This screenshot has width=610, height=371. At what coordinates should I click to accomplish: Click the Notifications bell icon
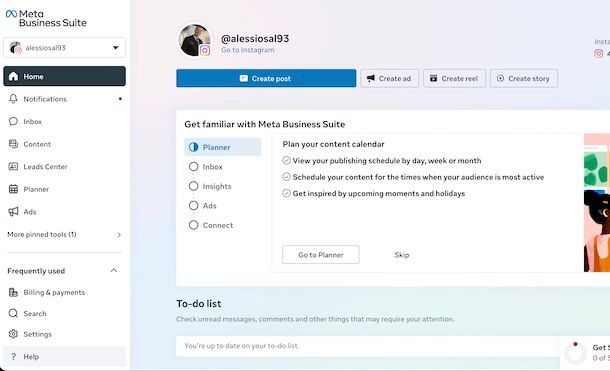13,99
